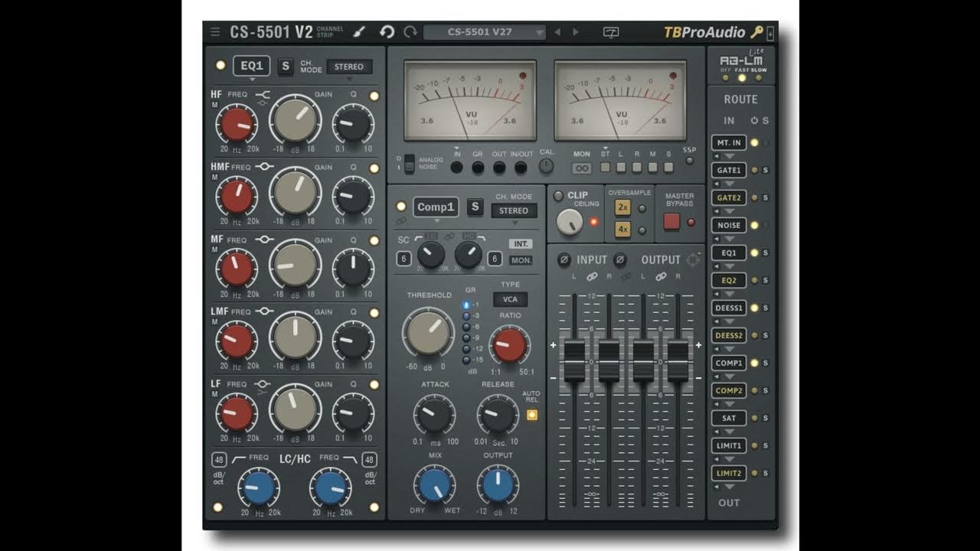The height and width of the screenshot is (551, 980).
Task: Click the meter IN source button
Action: coord(457,167)
